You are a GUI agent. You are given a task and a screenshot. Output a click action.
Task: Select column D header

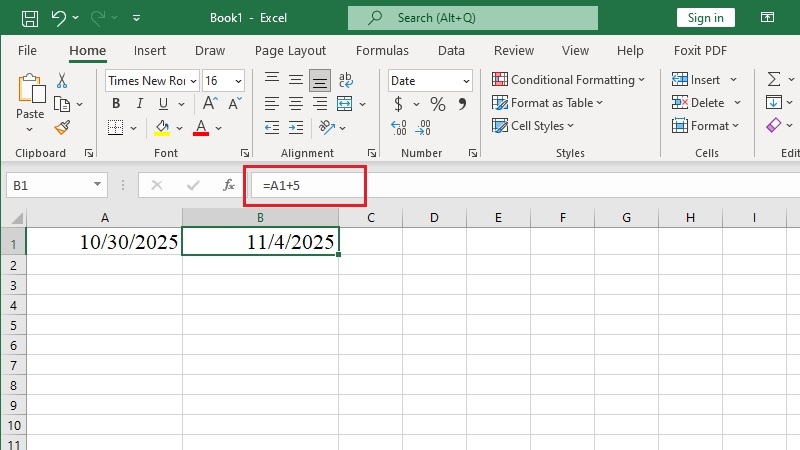coord(434,218)
